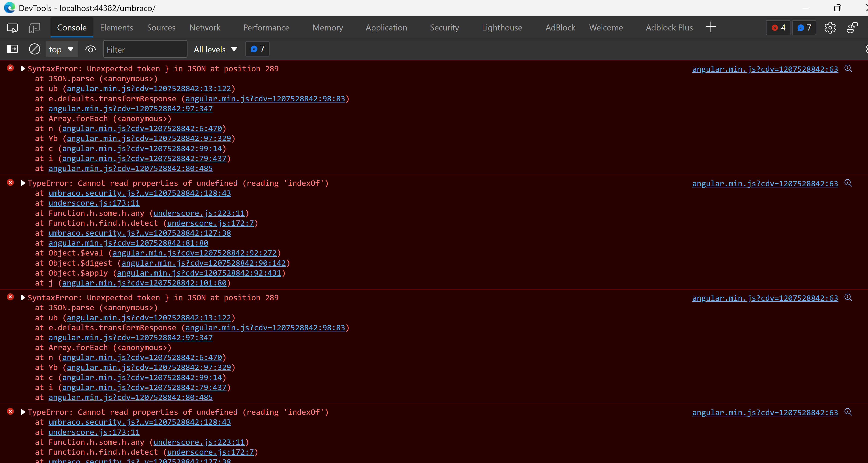Collapse the second TypeError stack trace

pos(23,412)
